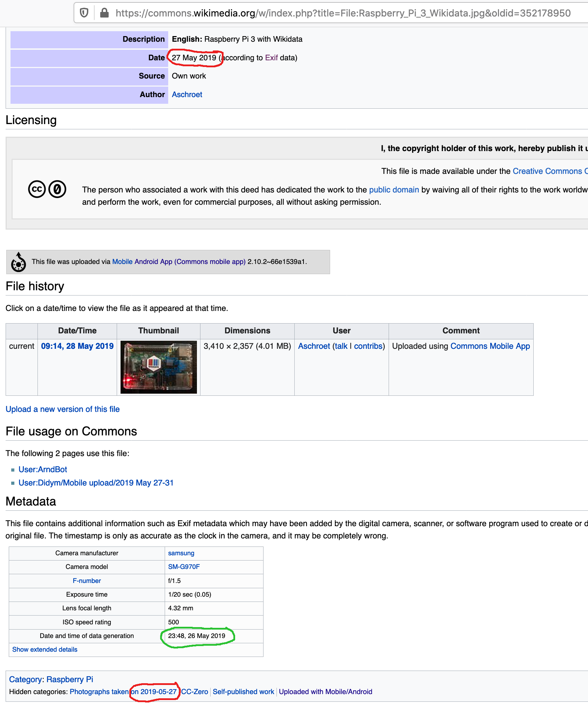Open Self-published work category

244,692
